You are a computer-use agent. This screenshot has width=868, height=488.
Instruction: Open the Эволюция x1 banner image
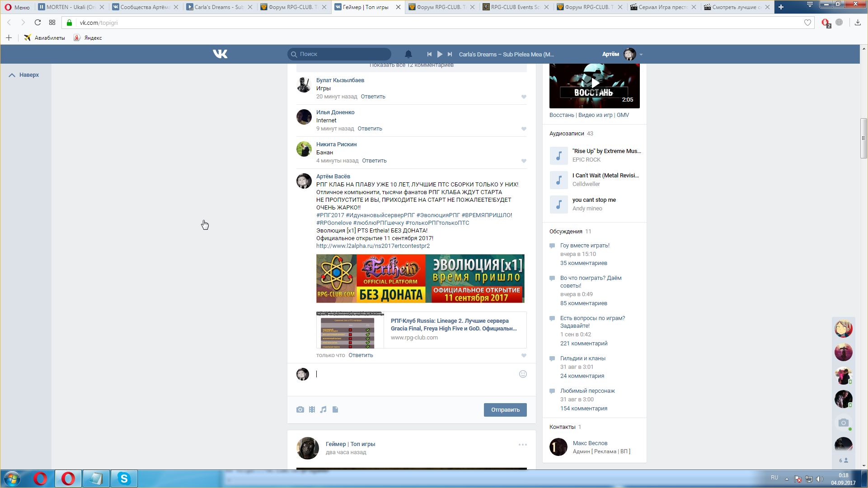[x=420, y=279]
